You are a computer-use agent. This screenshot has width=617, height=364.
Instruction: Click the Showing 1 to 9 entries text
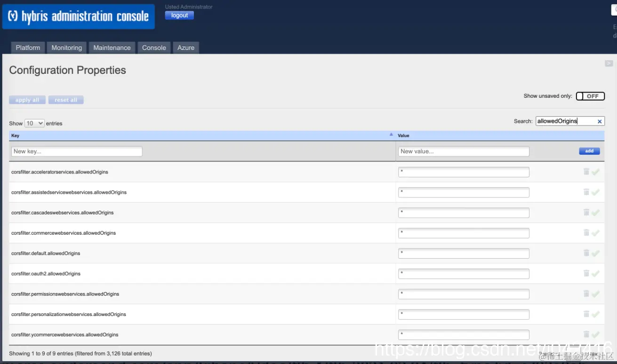pyautogui.click(x=80, y=353)
